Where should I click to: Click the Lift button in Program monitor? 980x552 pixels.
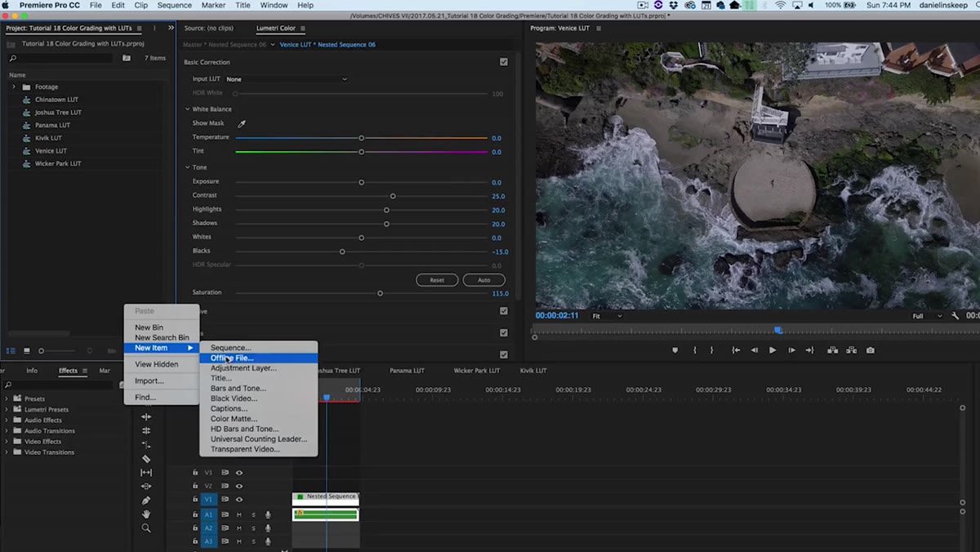point(832,350)
